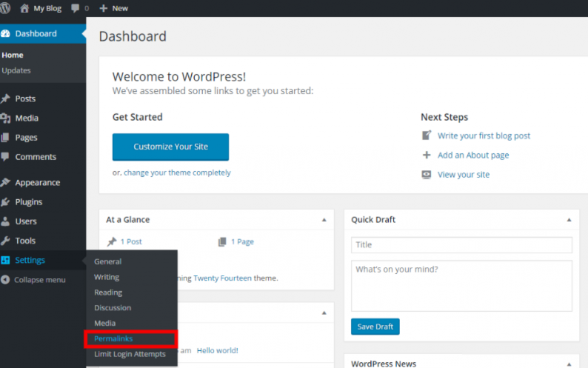
Task: Open the comments bubble icon in admin bar
Action: pos(75,9)
